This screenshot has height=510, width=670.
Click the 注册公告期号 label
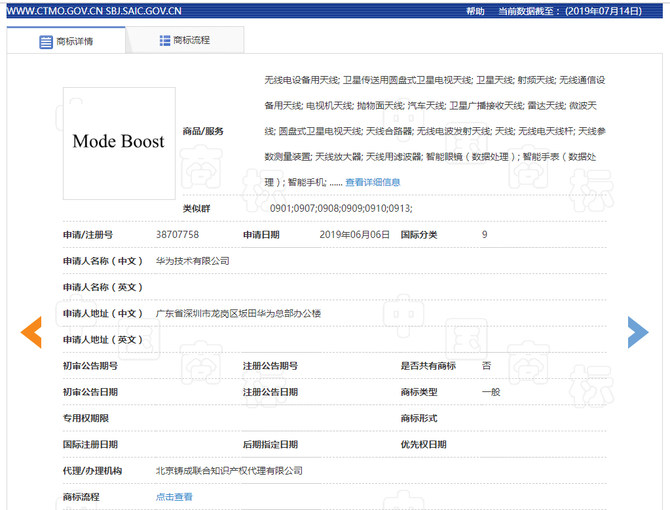coord(270,366)
